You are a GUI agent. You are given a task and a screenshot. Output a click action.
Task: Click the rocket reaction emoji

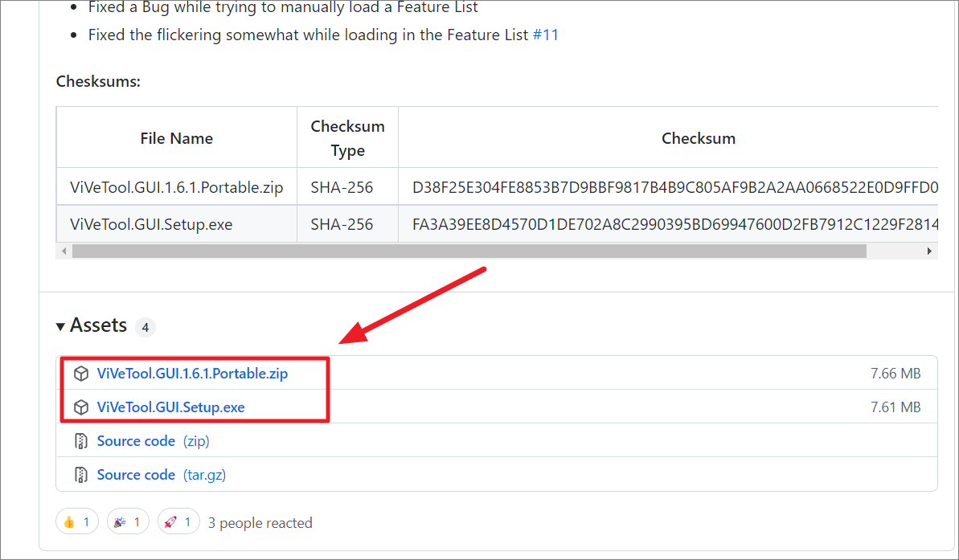tap(172, 521)
